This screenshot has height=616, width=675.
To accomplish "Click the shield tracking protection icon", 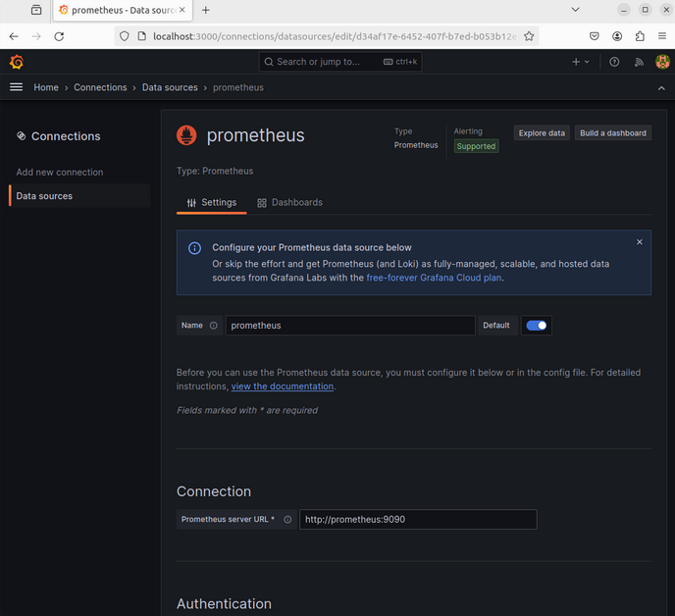I will pyautogui.click(x=125, y=36).
